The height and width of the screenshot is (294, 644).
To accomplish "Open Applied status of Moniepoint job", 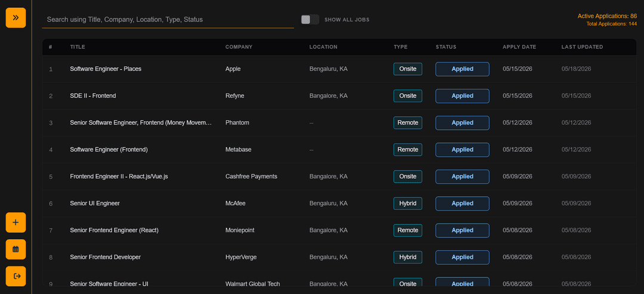I will pos(463,230).
